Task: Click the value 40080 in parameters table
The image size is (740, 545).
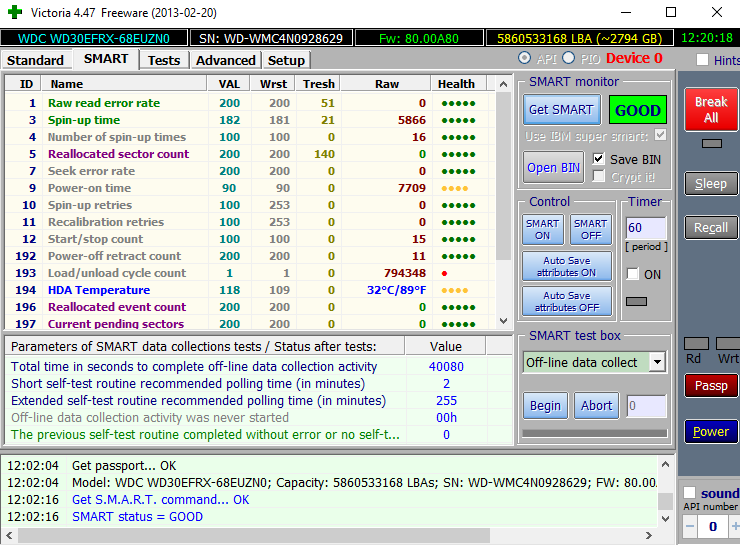Action: click(446, 367)
